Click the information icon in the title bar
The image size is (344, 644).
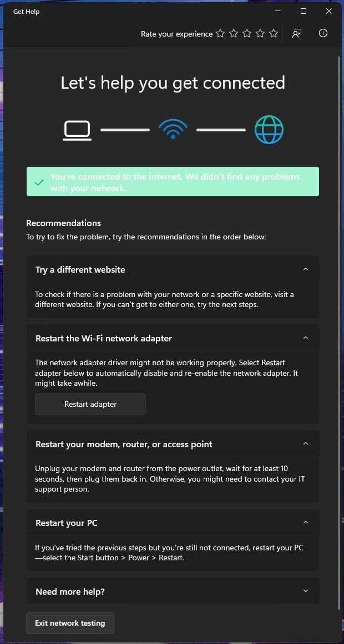pos(323,33)
